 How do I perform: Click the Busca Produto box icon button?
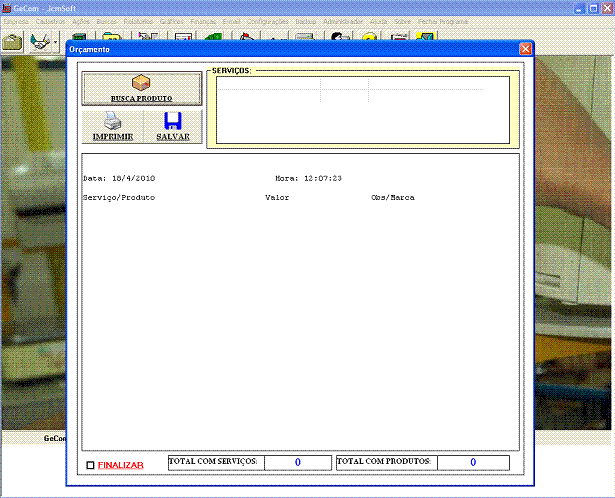(141, 88)
